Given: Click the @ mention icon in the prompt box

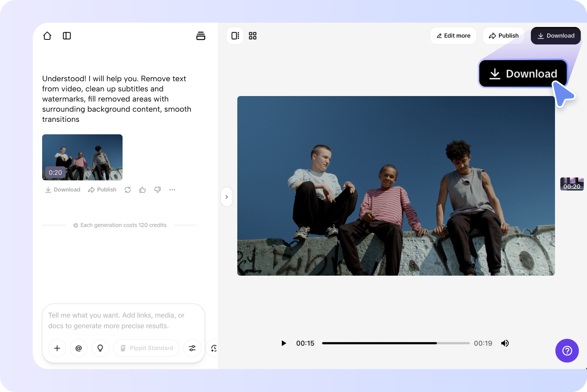Looking at the screenshot, I should click(78, 348).
